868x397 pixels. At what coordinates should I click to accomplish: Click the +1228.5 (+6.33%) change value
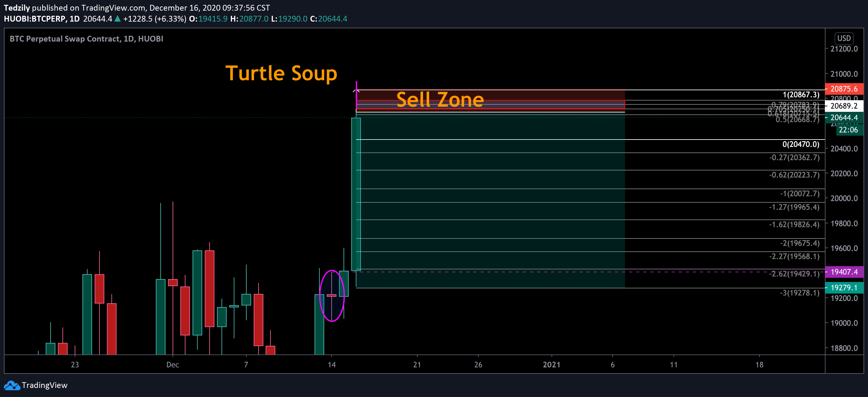pyautogui.click(x=155, y=19)
